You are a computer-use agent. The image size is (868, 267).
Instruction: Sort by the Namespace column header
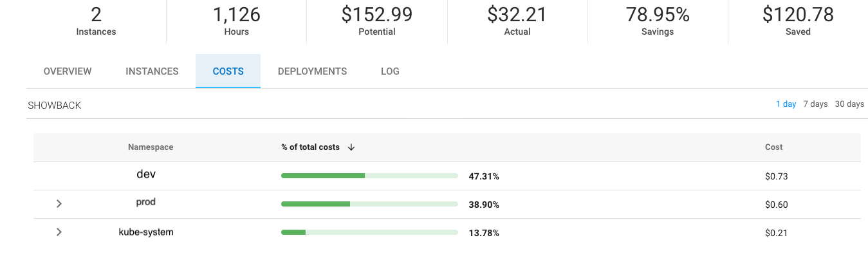tap(151, 147)
